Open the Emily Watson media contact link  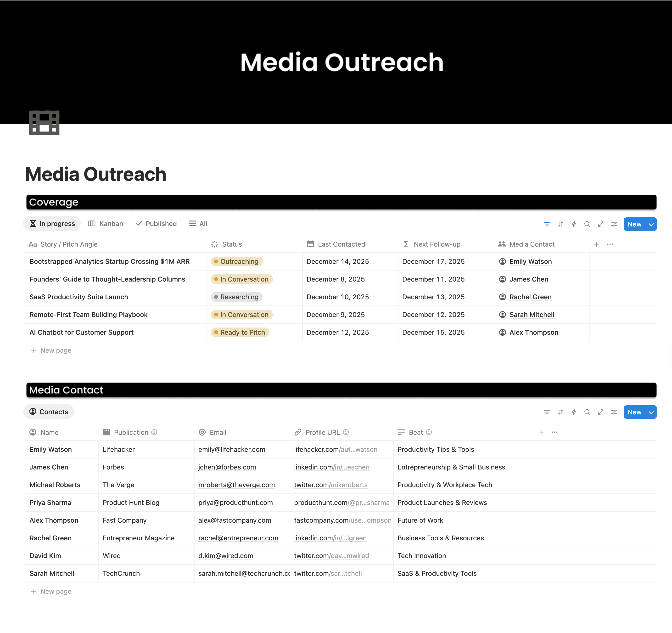[530, 261]
